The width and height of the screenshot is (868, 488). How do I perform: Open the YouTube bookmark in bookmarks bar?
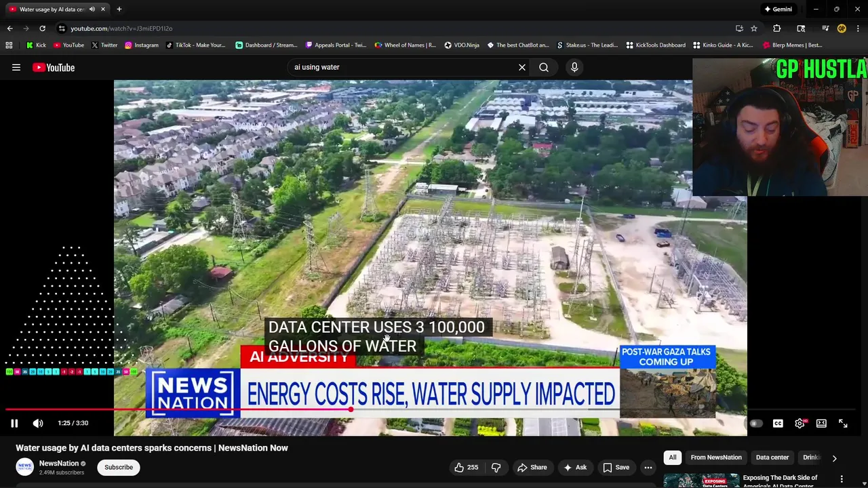point(68,45)
